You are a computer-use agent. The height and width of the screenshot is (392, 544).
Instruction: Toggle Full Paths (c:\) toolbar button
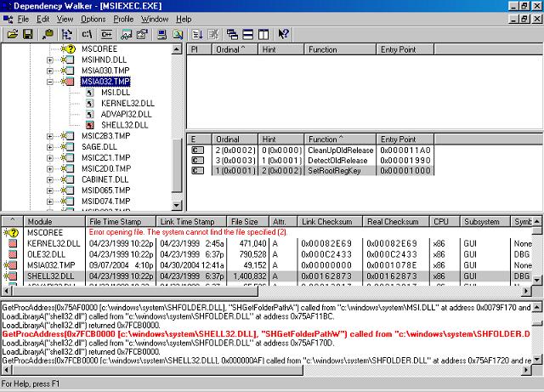click(86, 35)
